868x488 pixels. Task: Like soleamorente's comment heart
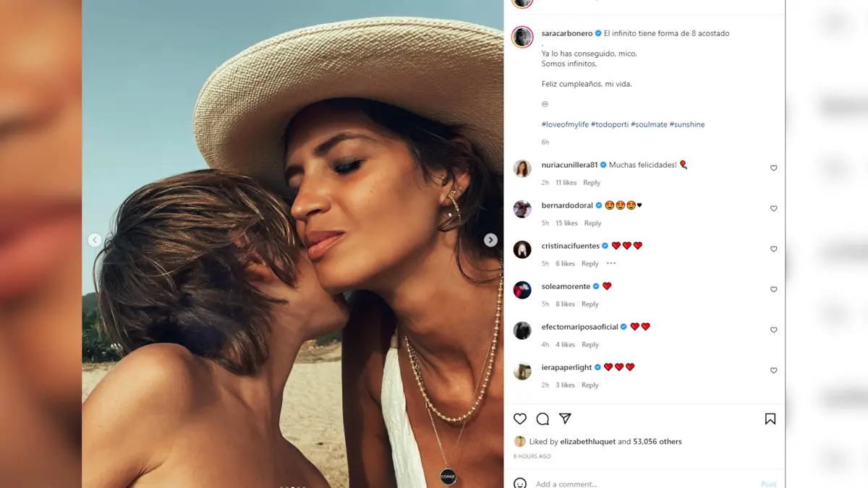773,289
